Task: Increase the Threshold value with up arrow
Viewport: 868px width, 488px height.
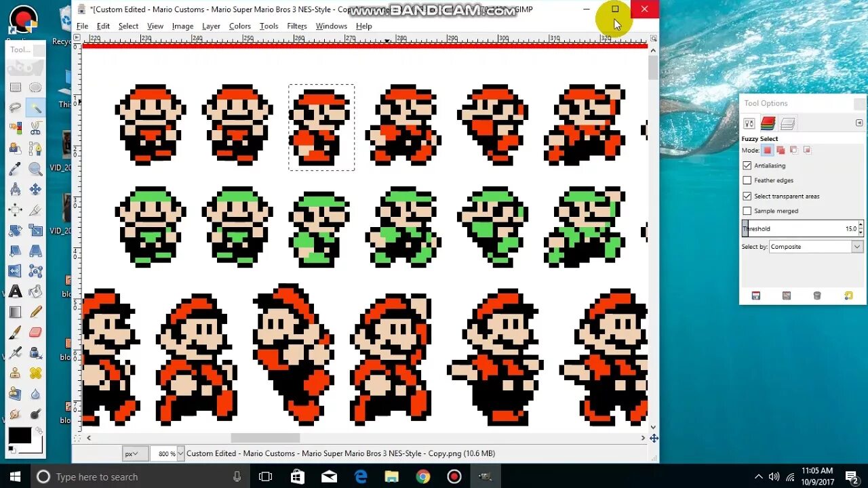Action: (x=861, y=225)
